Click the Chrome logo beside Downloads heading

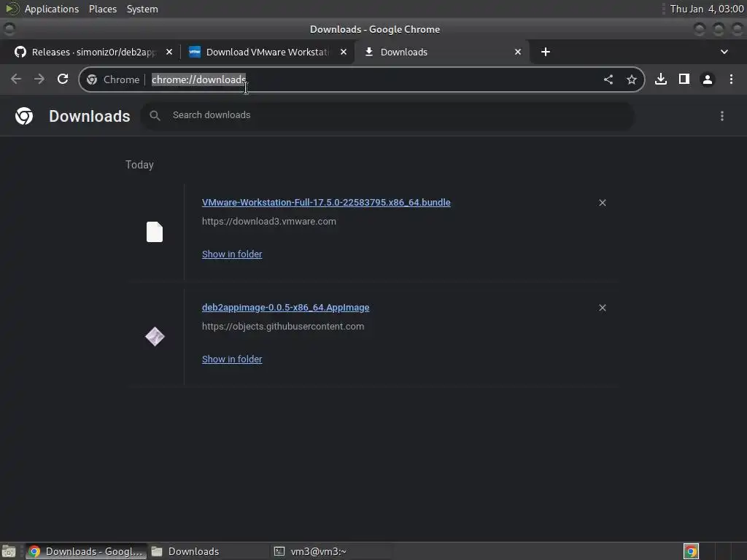(x=24, y=116)
